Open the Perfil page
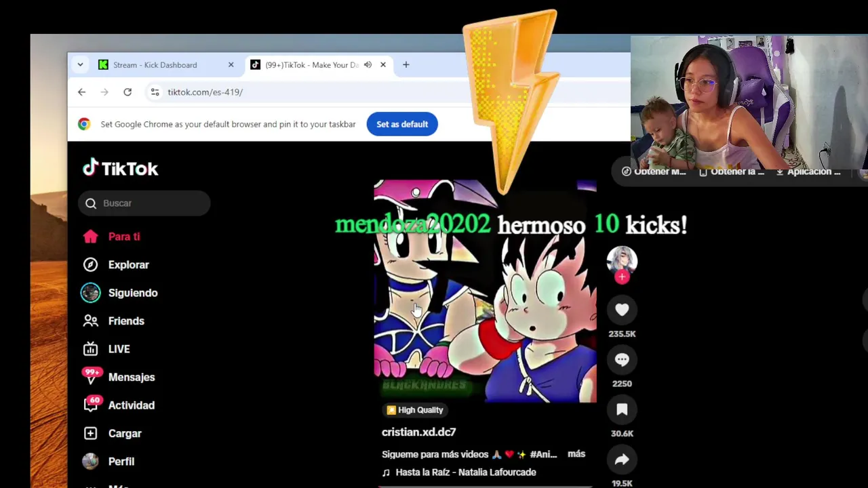This screenshot has width=868, height=488. (x=108, y=462)
